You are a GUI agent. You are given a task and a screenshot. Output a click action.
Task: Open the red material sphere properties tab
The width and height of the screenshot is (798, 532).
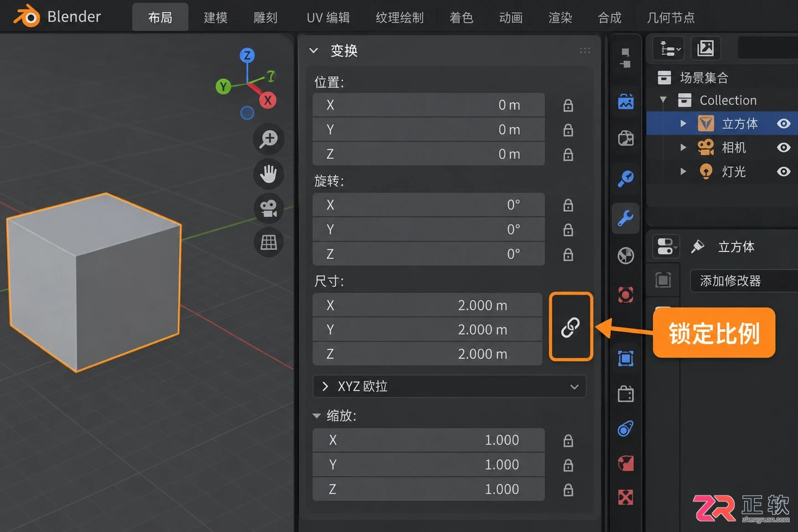tap(626, 463)
